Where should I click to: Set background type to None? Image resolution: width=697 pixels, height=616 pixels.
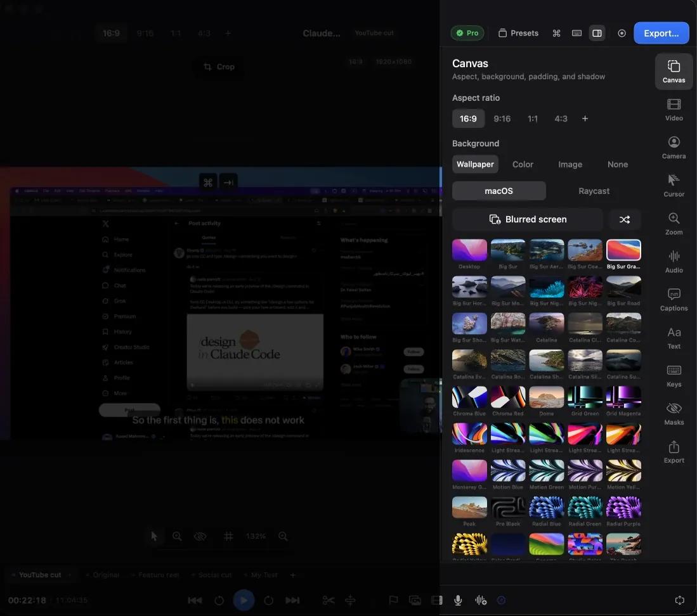click(x=618, y=164)
